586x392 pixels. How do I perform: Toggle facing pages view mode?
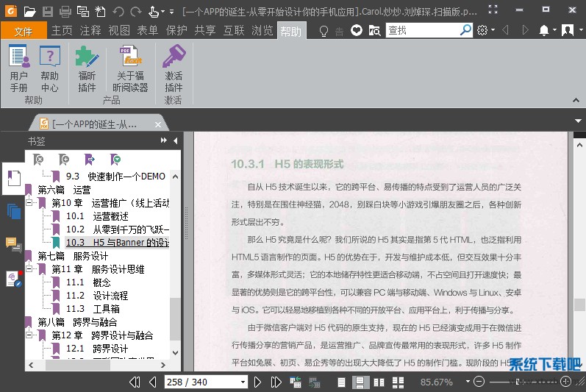(379, 382)
